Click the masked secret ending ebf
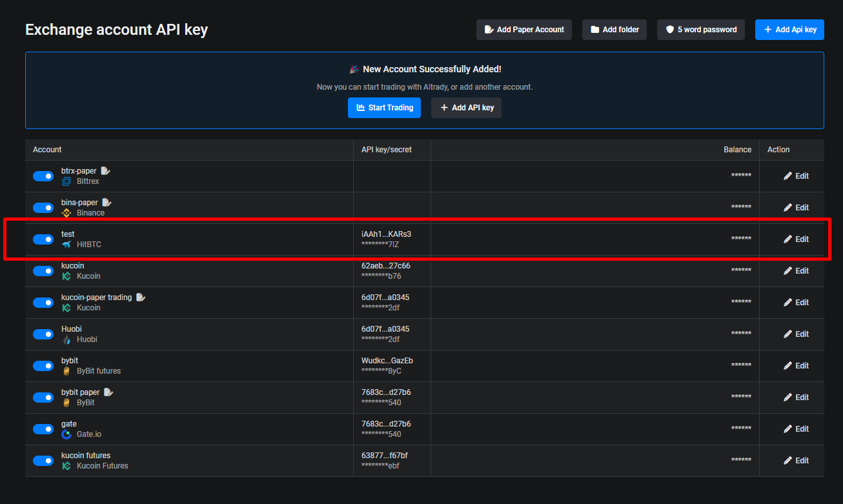This screenshot has height=504, width=843. point(381,466)
